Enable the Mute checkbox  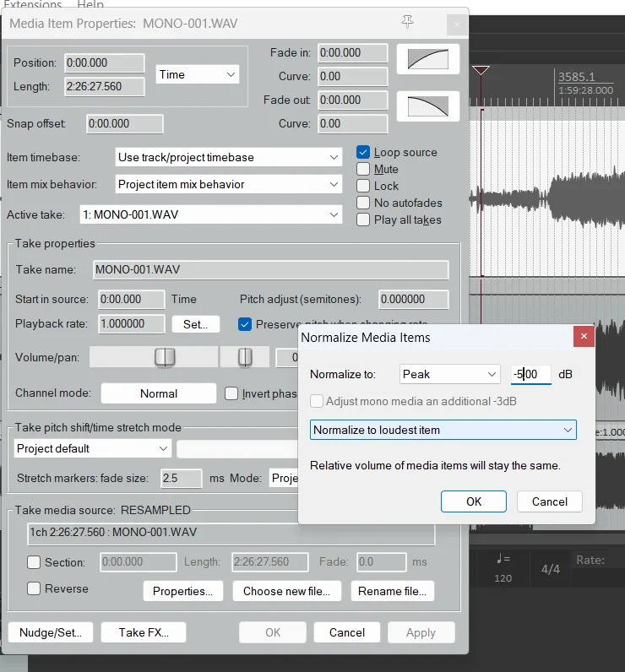[362, 169]
